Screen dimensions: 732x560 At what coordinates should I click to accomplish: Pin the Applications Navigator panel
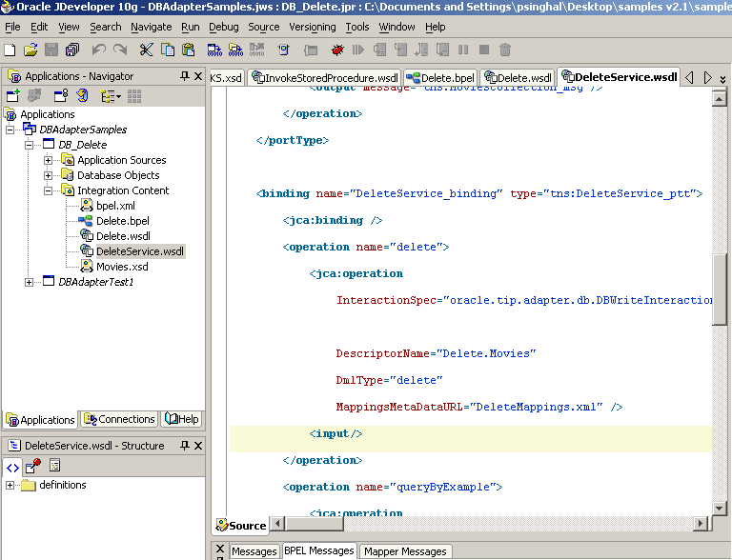[x=185, y=76]
